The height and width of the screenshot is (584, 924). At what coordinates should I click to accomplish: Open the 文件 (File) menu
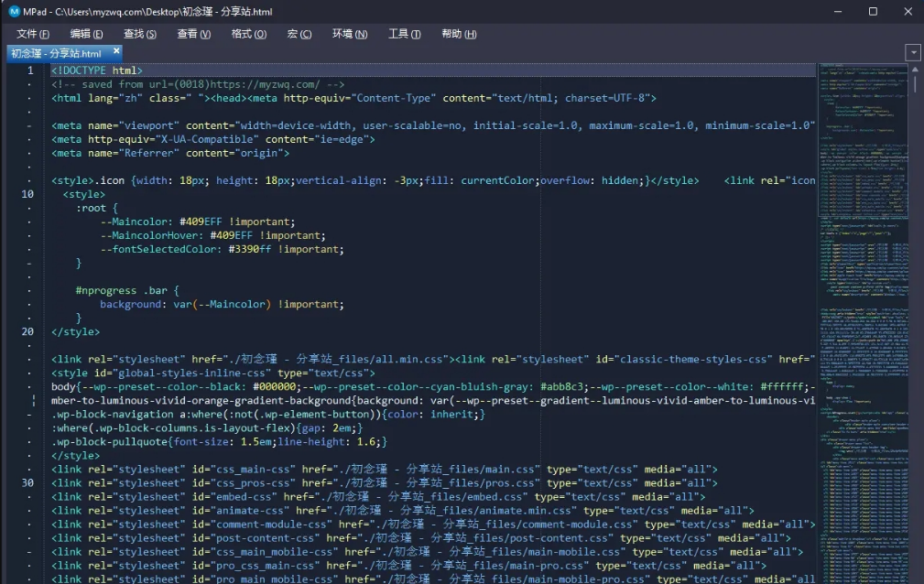point(33,34)
